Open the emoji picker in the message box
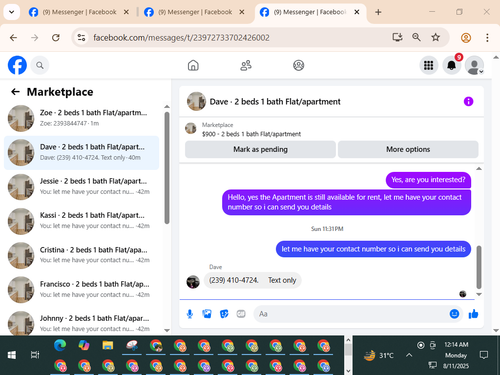The image size is (500, 375). click(454, 314)
